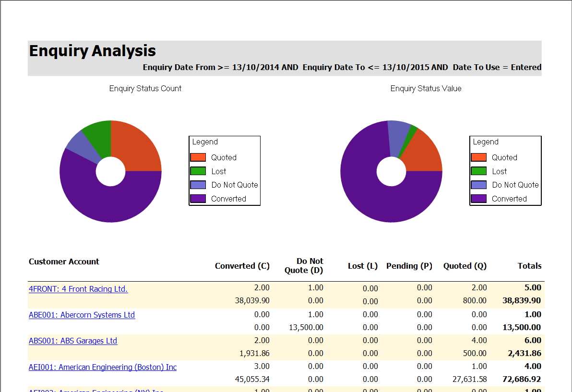This screenshot has width=572, height=392.
Task: Click the ABS001: ABS Garages Ltd link
Action: (x=73, y=341)
